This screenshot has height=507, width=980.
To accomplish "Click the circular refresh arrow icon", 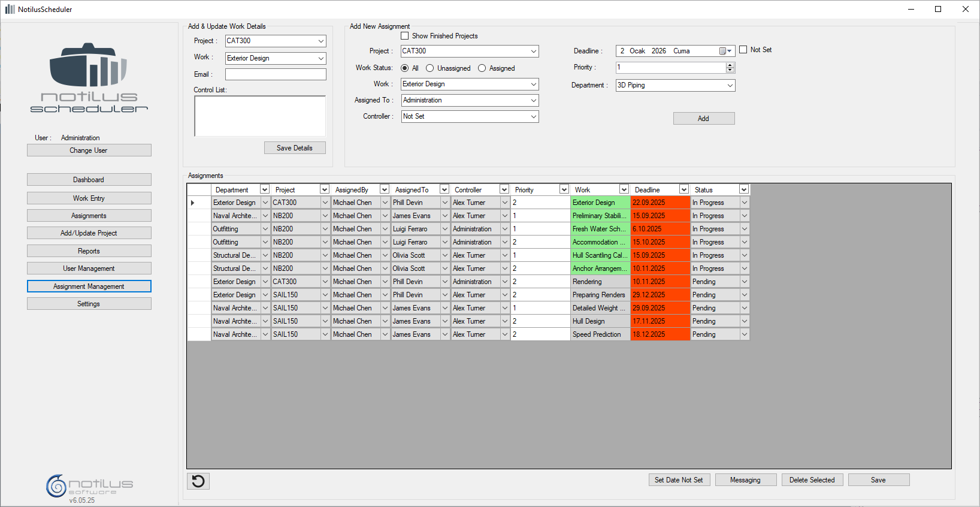I will (x=198, y=481).
